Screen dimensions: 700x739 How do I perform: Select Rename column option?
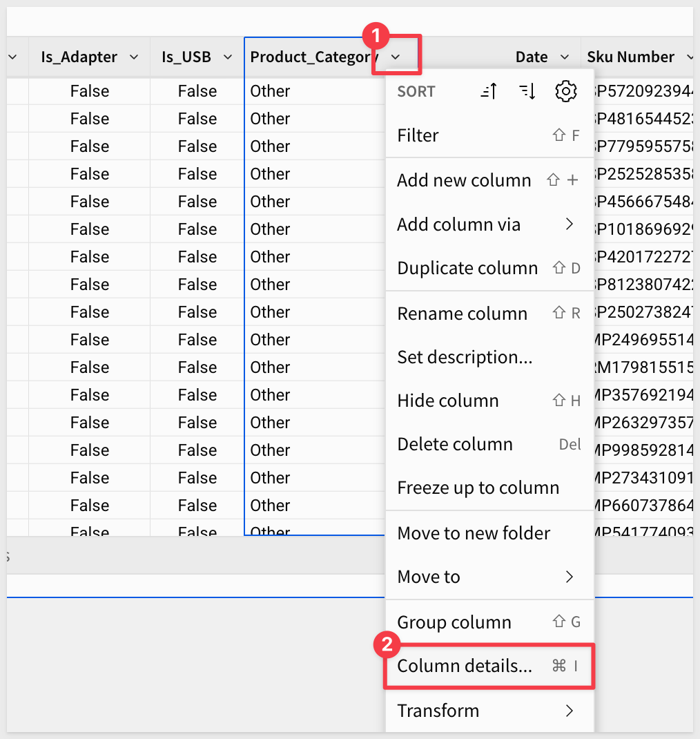[462, 314]
